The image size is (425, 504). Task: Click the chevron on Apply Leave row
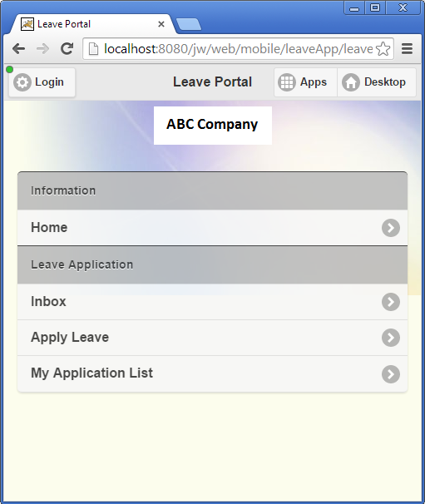coord(391,338)
